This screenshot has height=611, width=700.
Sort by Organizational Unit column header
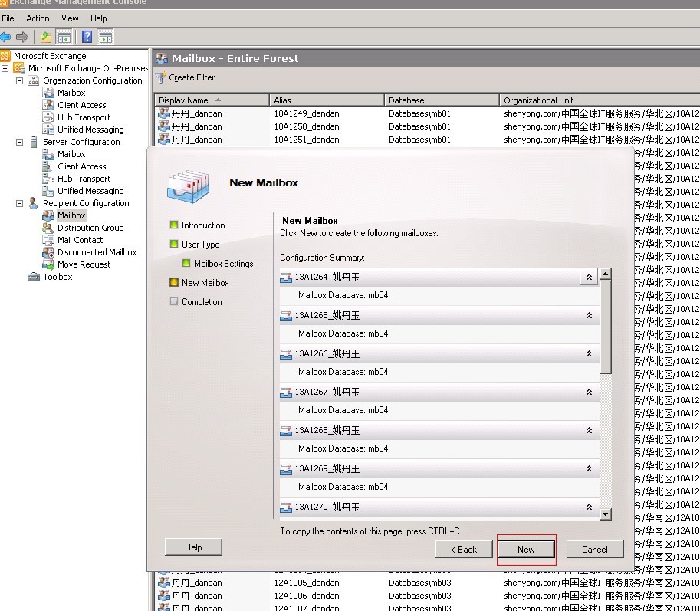pos(600,100)
